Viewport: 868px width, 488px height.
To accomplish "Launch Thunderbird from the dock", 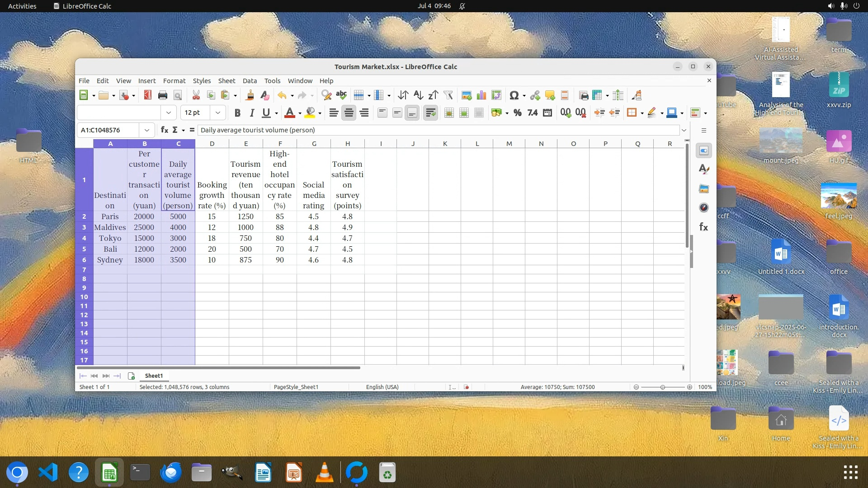I will pos(171,473).
